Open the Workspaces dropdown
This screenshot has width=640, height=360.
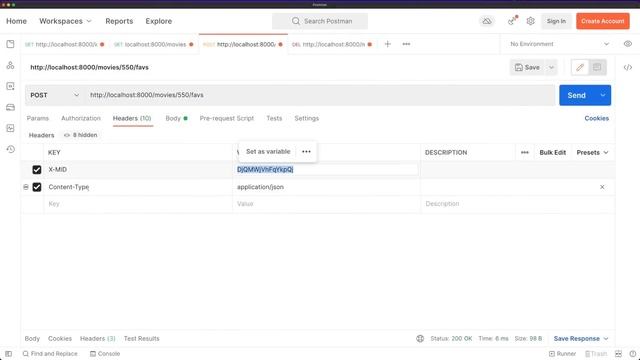pyautogui.click(x=65, y=21)
